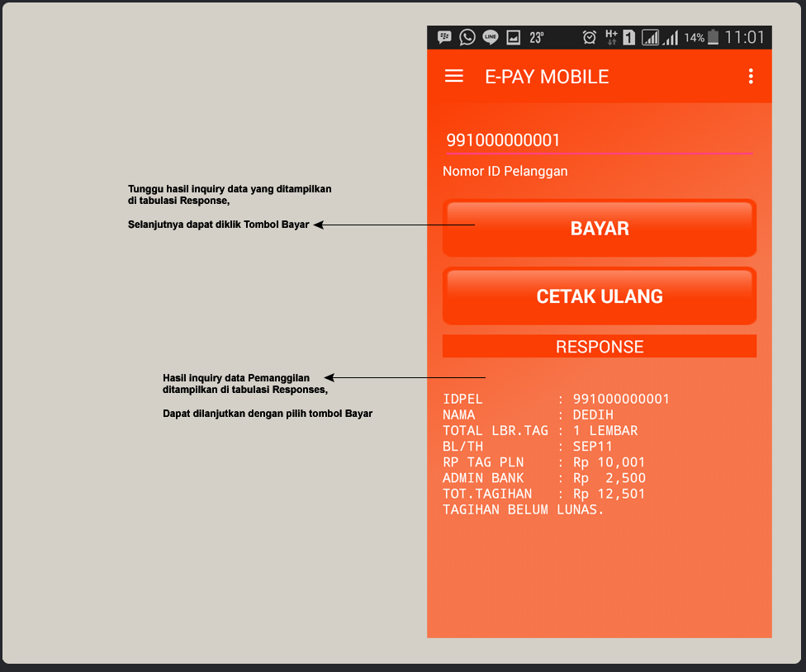This screenshot has height=672, width=806.
Task: Tap the LINE notification icon
Action: pyautogui.click(x=491, y=37)
